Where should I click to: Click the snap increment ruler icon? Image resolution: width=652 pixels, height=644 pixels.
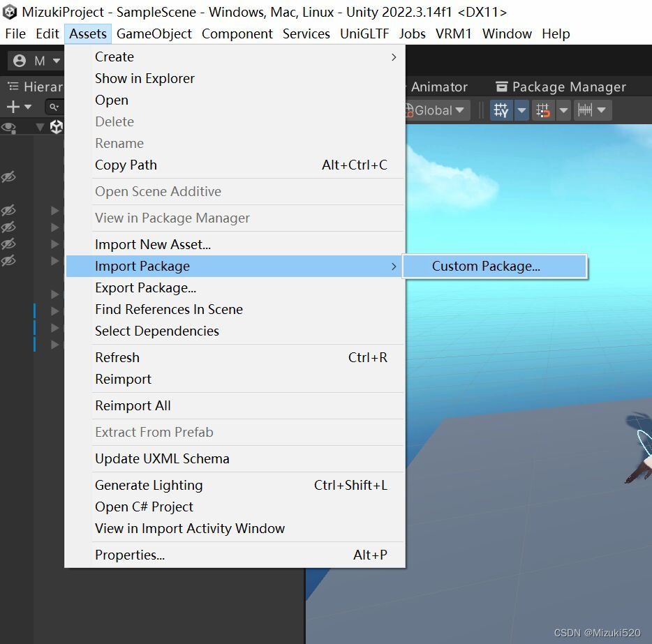click(x=585, y=110)
